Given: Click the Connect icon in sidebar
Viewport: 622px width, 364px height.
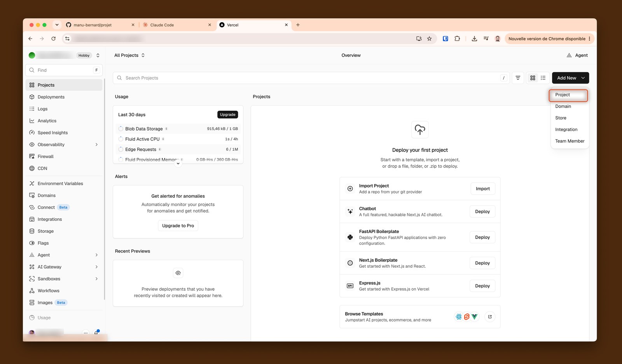Looking at the screenshot, I should (x=32, y=207).
